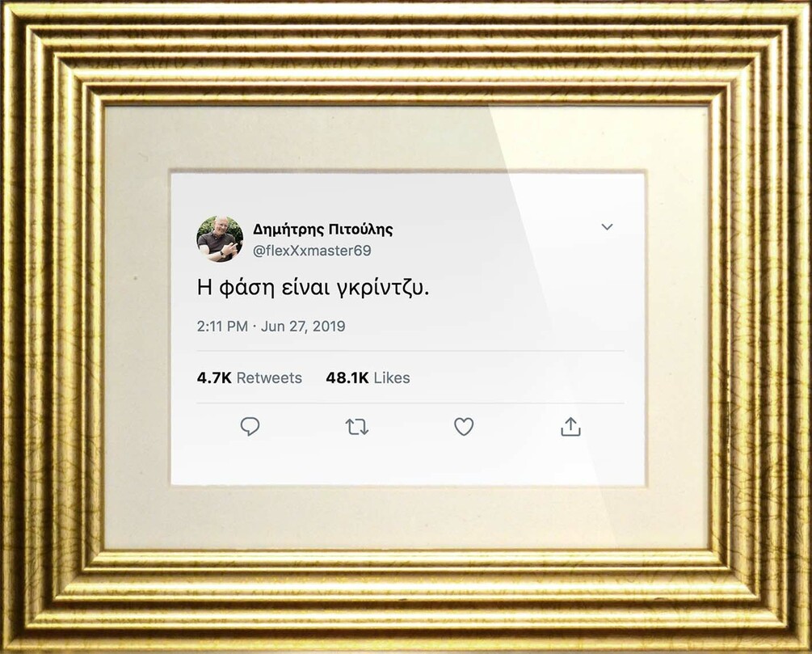The height and width of the screenshot is (654, 812).
Task: Expand the tweet options chevron
Action: pos(607,227)
